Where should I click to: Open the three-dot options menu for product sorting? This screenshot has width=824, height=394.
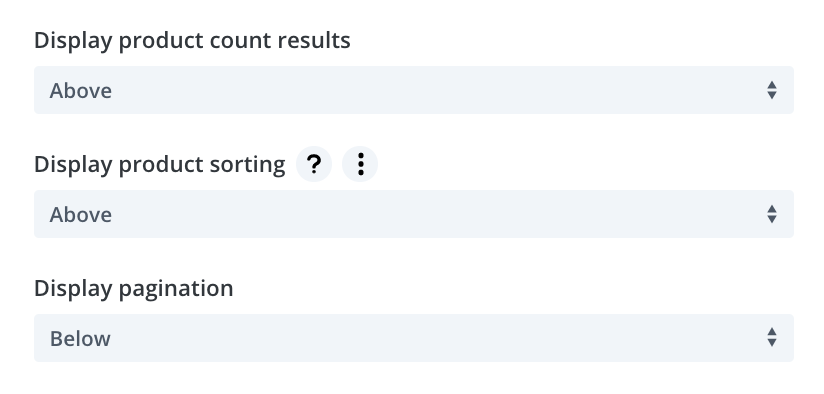coord(360,164)
